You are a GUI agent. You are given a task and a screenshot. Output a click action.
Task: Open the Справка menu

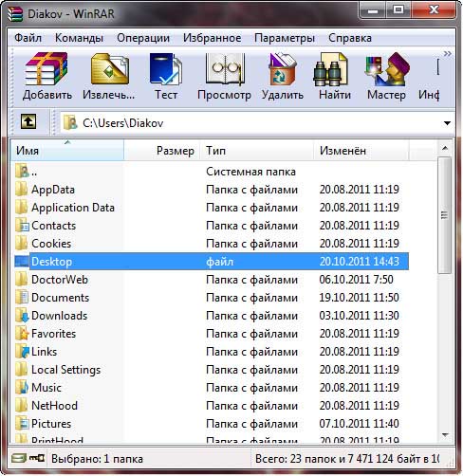[350, 38]
